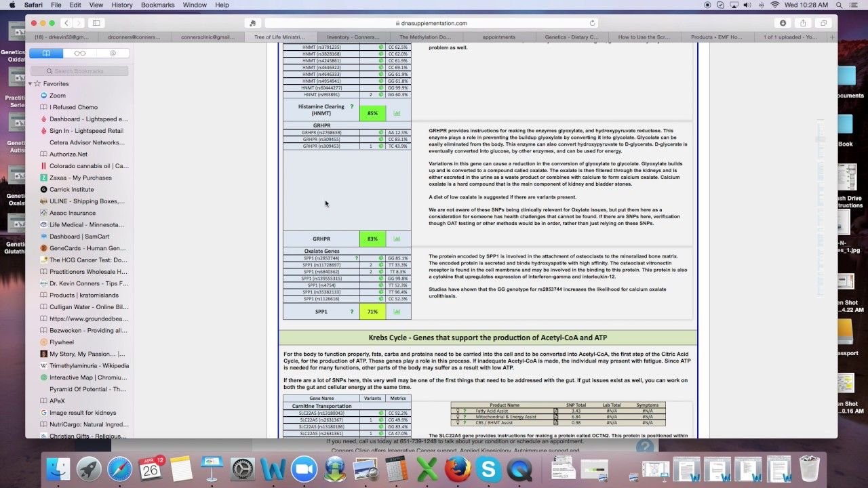Click the green 85% HNMT score cell

coord(372,113)
